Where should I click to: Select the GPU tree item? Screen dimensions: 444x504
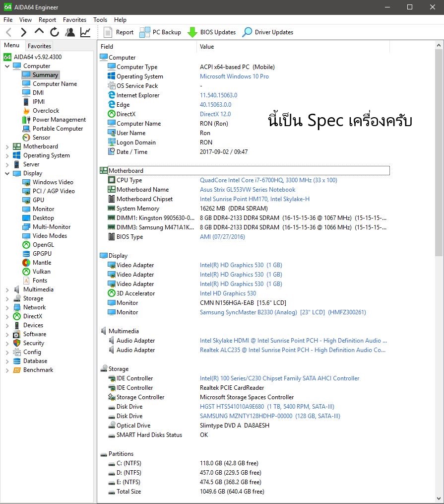tap(38, 200)
